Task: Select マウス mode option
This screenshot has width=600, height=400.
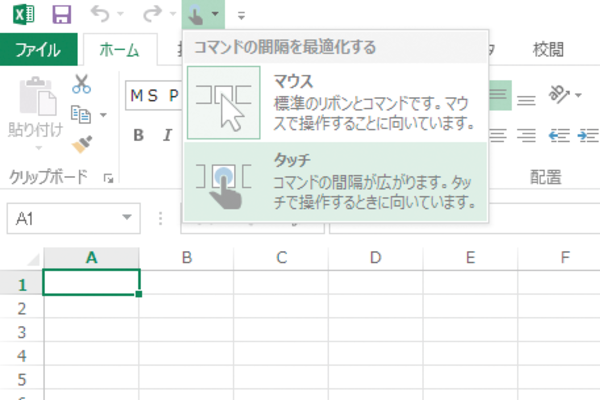Action: tap(335, 103)
